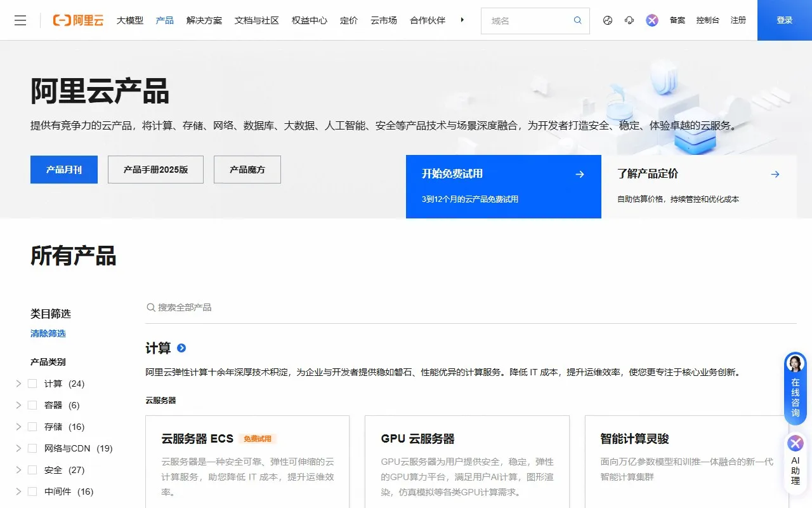Open the Tongyi AI assistant icon in navbar
This screenshot has width=812, height=508.
(x=651, y=20)
